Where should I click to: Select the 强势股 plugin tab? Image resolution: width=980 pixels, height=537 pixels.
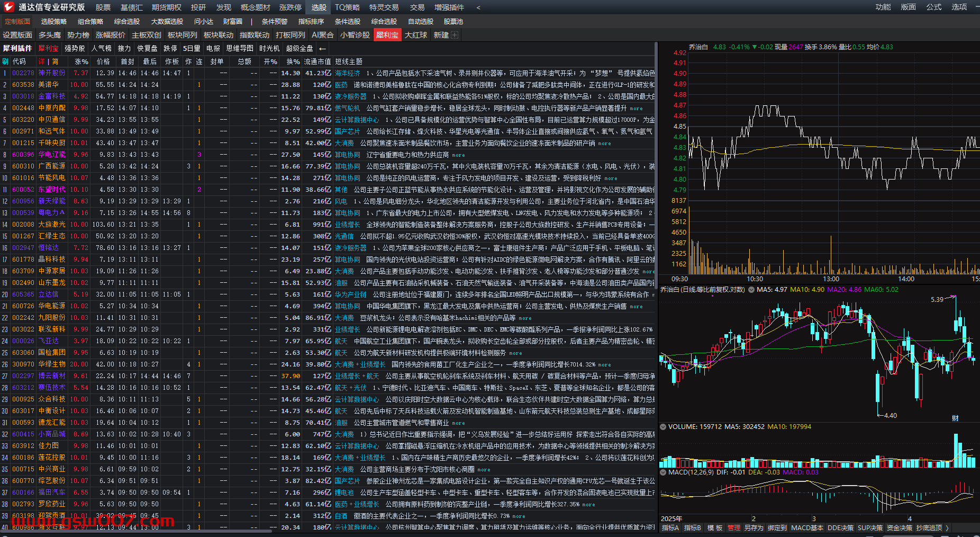click(75, 49)
